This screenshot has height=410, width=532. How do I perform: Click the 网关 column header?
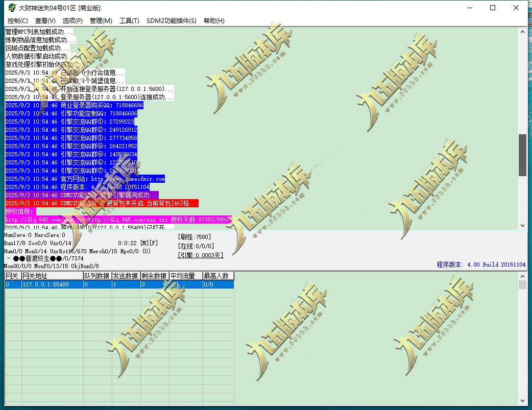point(13,276)
